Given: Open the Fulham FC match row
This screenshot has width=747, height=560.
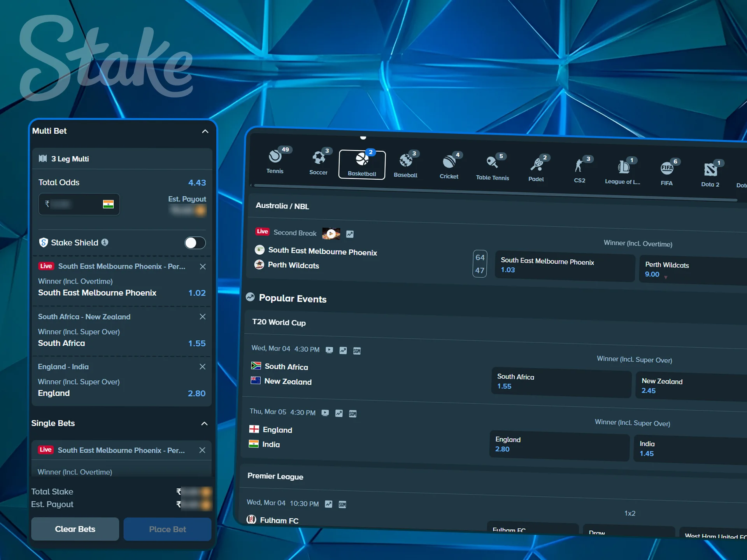Looking at the screenshot, I should pyautogui.click(x=279, y=520).
